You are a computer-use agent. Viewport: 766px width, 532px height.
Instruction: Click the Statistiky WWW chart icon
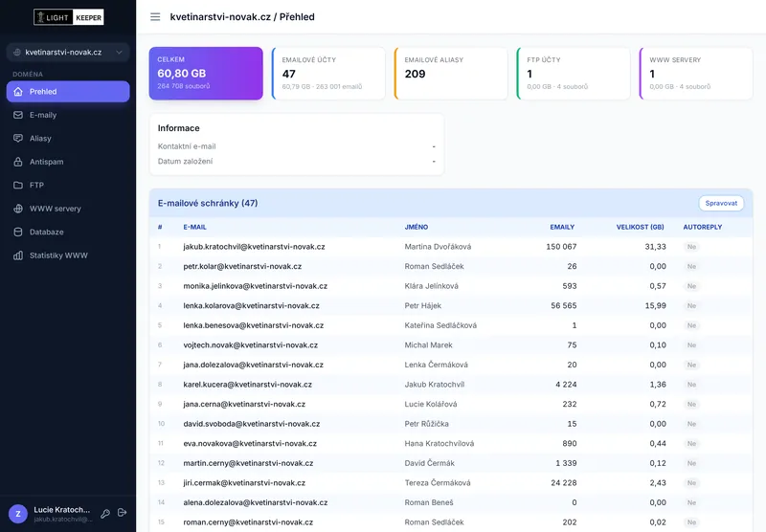(18, 255)
